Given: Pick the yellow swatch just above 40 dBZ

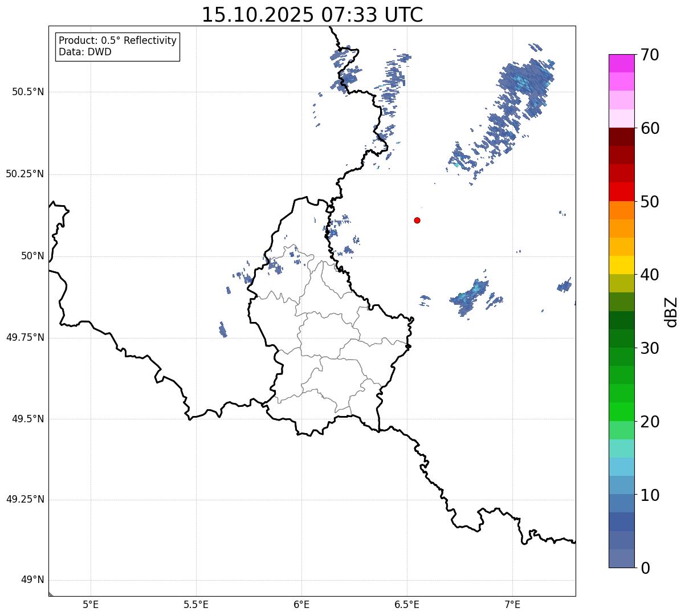Looking at the screenshot, I should click(622, 266).
